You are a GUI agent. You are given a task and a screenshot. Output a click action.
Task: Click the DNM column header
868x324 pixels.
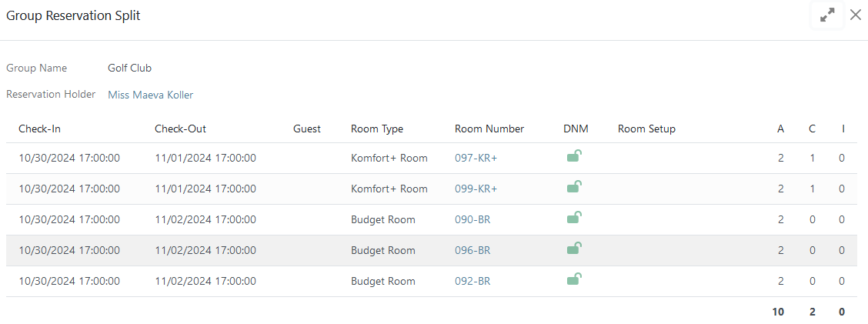pyautogui.click(x=576, y=129)
